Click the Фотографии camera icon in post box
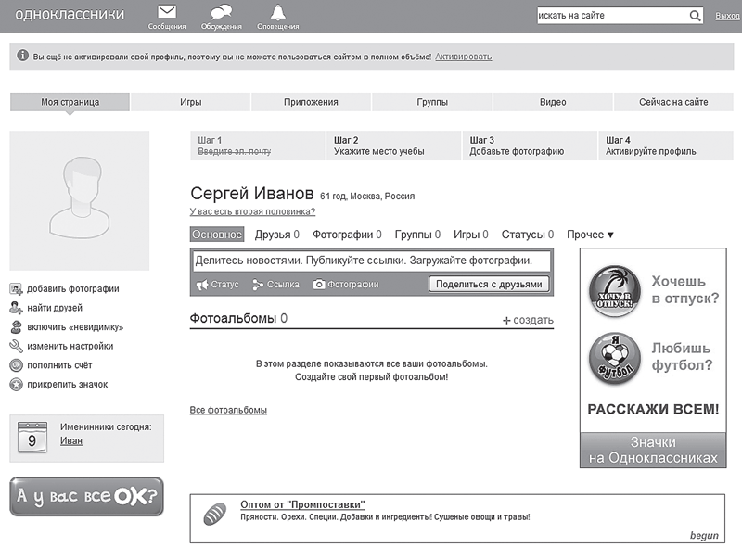The width and height of the screenshot is (742, 560). [x=319, y=285]
